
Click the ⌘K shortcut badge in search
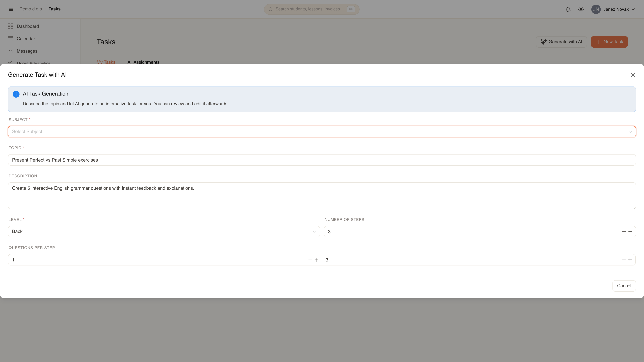(351, 9)
